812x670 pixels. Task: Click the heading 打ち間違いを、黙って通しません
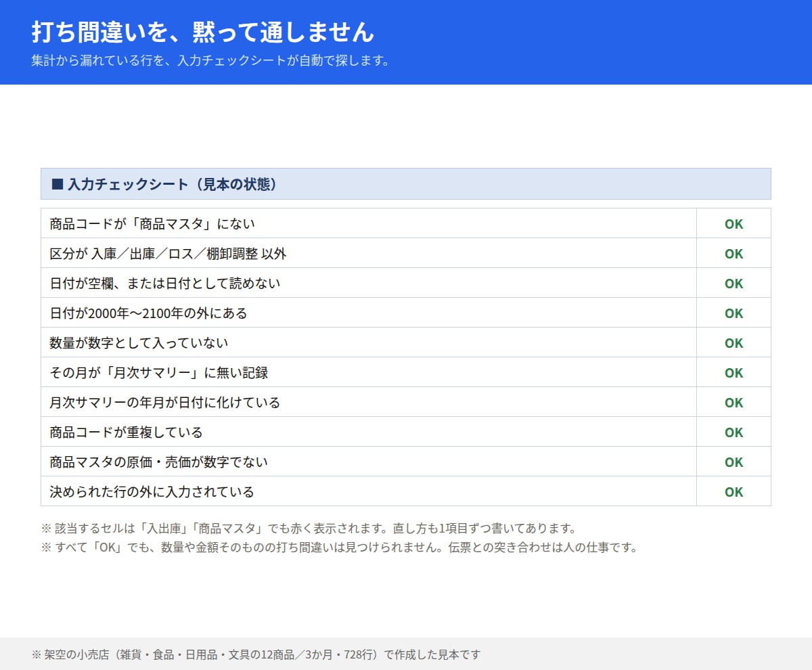pos(202,31)
